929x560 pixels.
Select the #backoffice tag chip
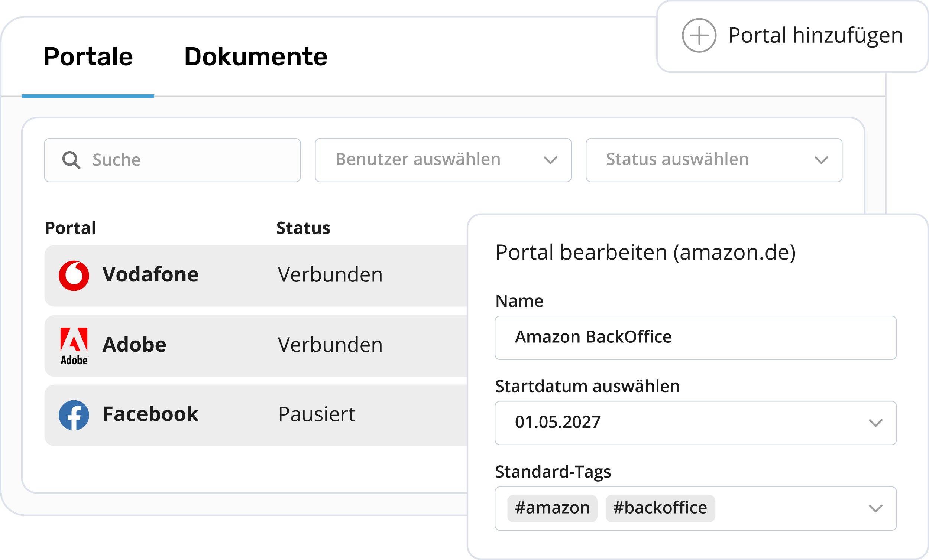[660, 508]
